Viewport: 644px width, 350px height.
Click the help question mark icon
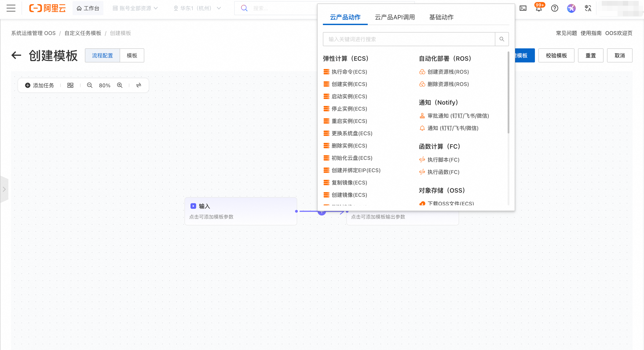554,8
